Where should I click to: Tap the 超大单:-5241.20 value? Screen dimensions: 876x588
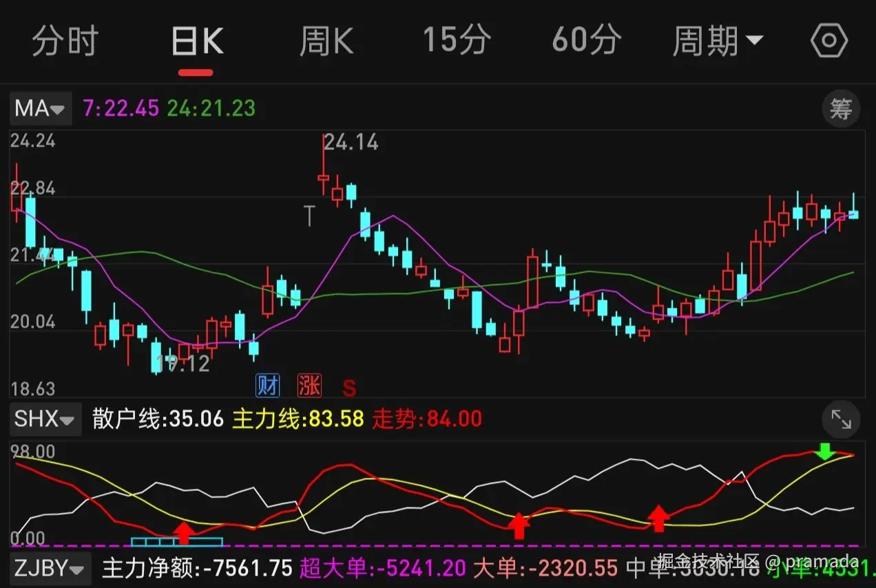point(382,569)
